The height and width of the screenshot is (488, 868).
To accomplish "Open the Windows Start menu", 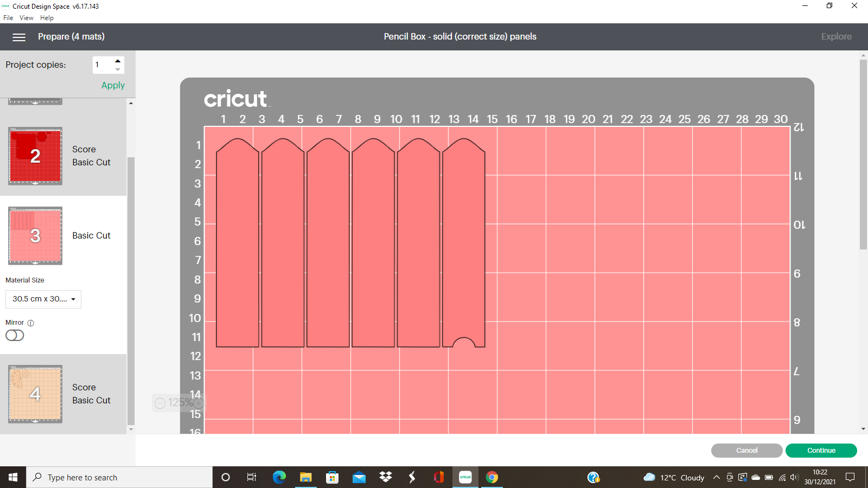I will click(x=13, y=477).
